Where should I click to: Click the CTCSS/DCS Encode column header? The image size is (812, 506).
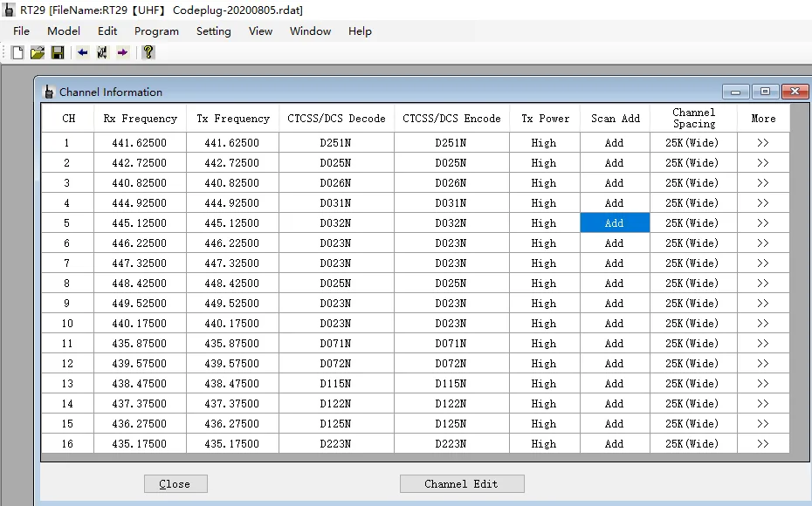(x=451, y=119)
